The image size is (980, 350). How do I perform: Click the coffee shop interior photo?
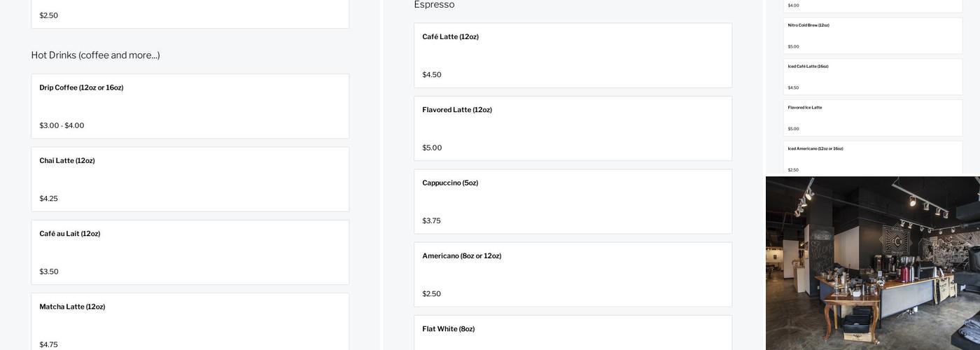click(x=872, y=263)
